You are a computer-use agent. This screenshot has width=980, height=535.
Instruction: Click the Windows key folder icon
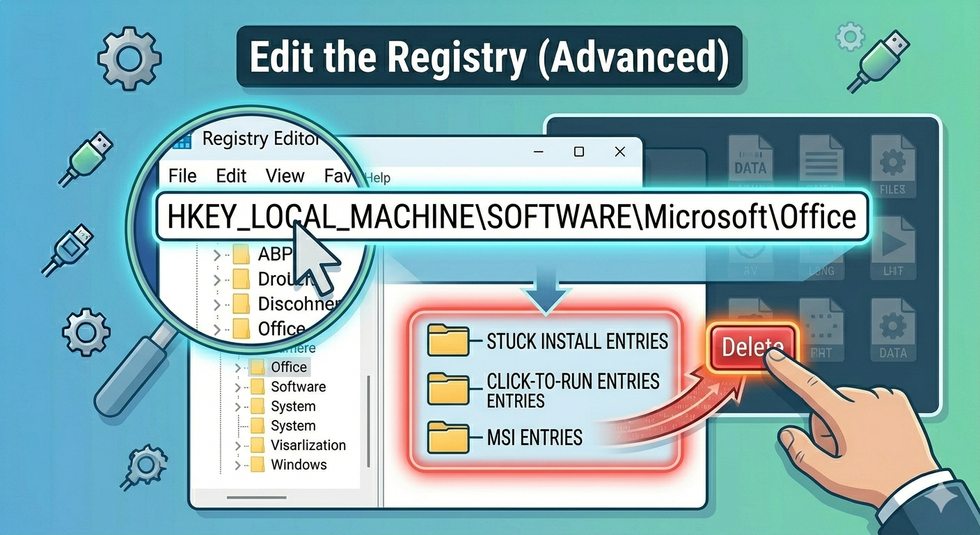(258, 465)
